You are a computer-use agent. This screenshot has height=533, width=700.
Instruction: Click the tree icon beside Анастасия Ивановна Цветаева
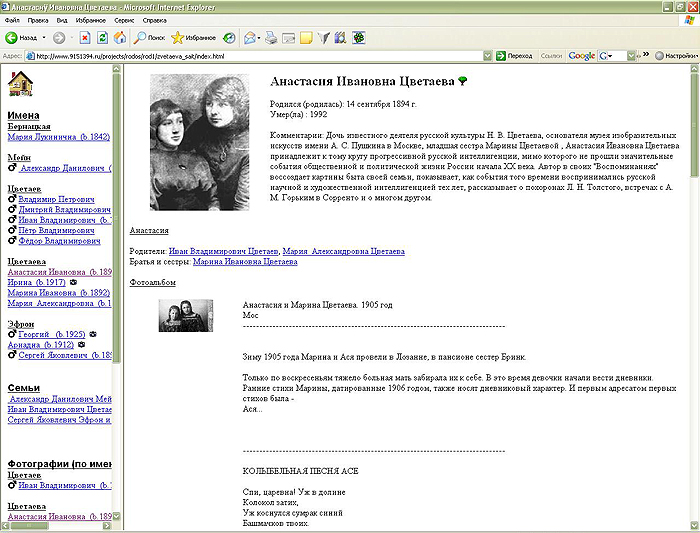click(x=462, y=80)
